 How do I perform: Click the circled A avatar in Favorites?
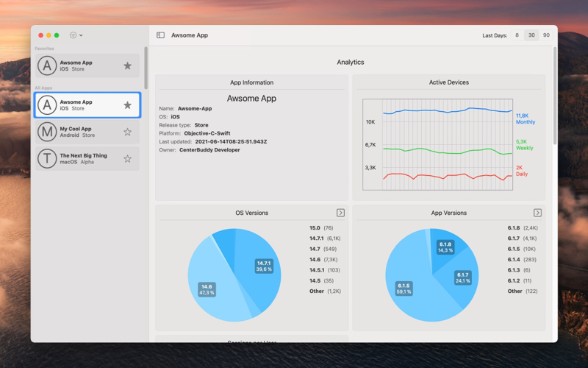tap(47, 66)
